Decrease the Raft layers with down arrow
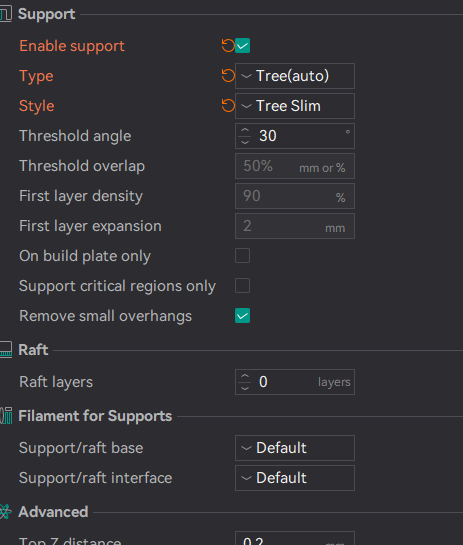This screenshot has height=545, width=463. 245,388
